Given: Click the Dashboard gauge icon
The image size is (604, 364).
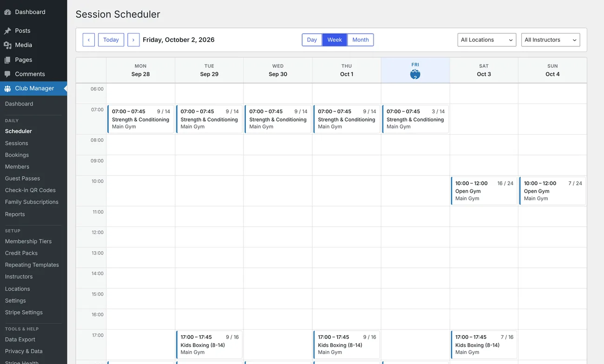Looking at the screenshot, I should click(7, 12).
